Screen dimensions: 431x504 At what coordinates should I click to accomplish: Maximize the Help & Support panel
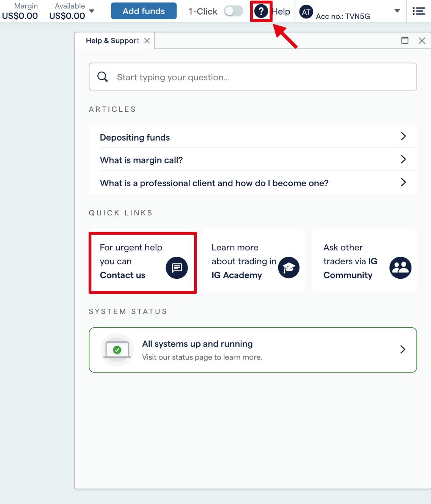tap(405, 40)
